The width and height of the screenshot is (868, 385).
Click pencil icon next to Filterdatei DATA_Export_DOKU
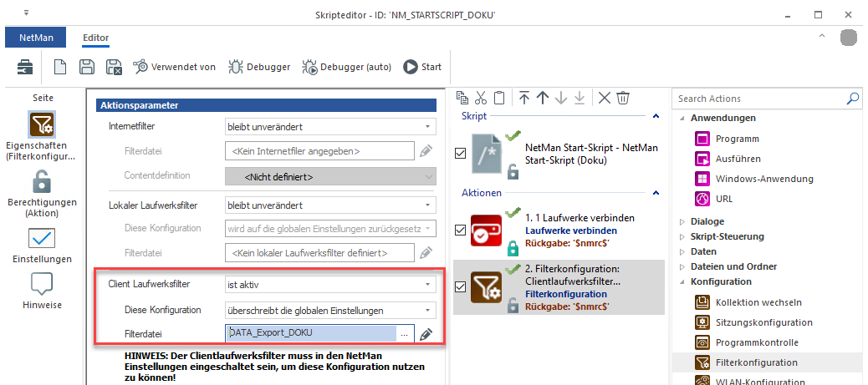426,334
